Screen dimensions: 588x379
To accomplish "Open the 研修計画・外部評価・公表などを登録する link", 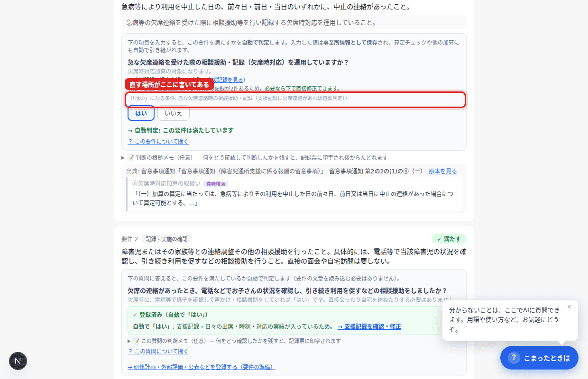I will (x=202, y=367).
